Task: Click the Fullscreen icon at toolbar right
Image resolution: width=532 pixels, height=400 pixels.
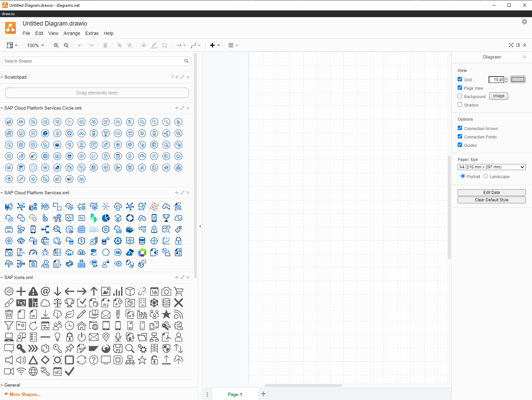Action: [511, 45]
